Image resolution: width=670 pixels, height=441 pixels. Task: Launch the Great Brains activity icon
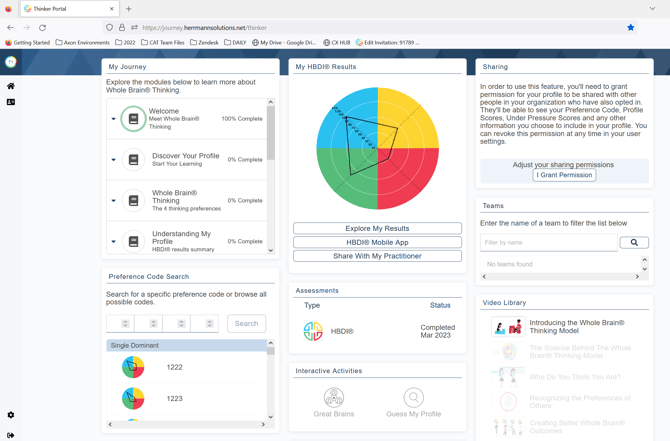coord(334,398)
